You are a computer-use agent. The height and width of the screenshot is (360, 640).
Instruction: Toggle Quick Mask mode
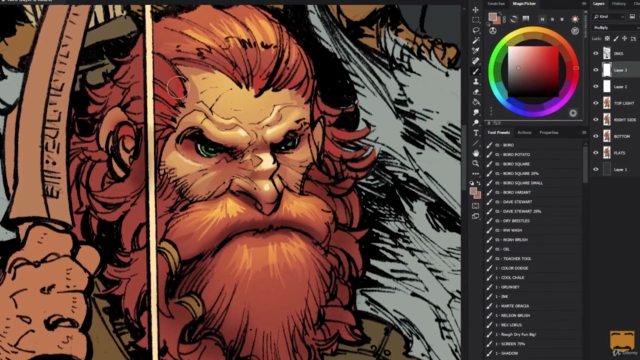[x=476, y=206]
